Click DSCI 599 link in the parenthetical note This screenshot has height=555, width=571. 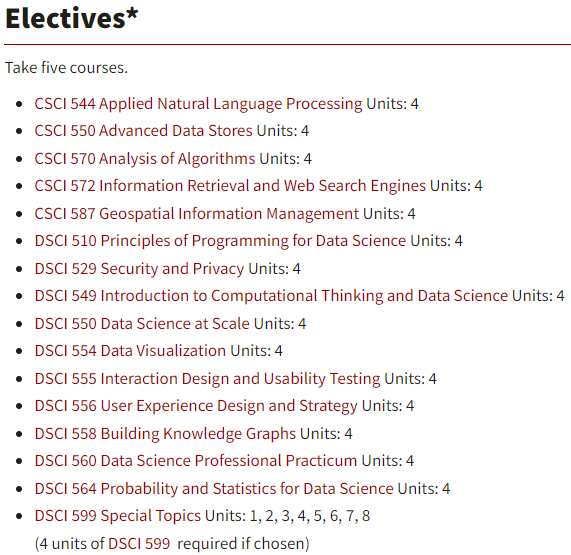[139, 544]
